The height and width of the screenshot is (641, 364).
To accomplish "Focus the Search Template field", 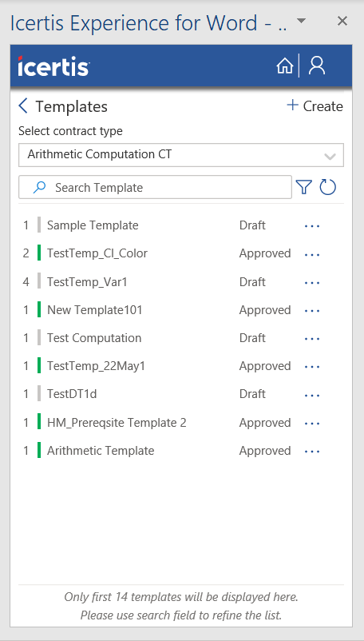I will click(155, 187).
